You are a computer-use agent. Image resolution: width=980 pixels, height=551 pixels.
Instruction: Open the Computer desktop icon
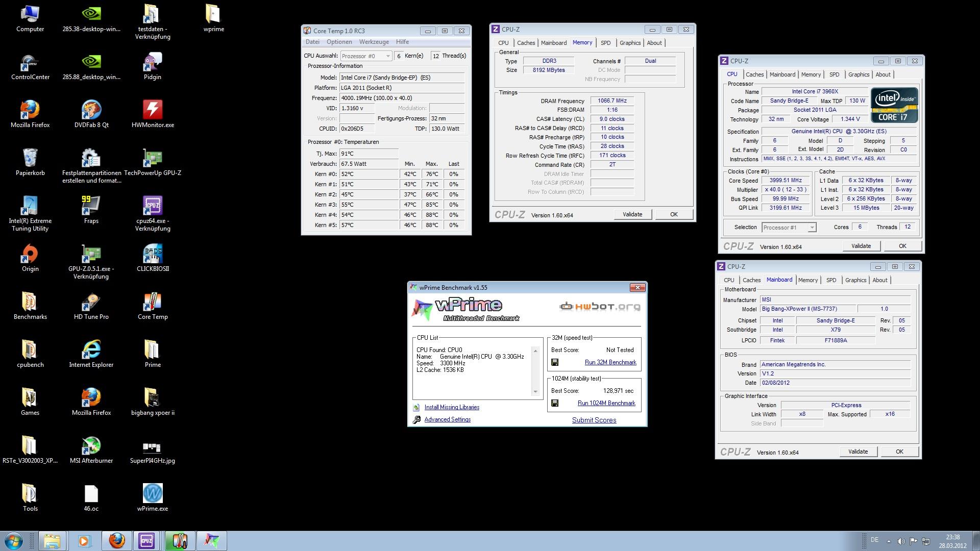tap(30, 18)
